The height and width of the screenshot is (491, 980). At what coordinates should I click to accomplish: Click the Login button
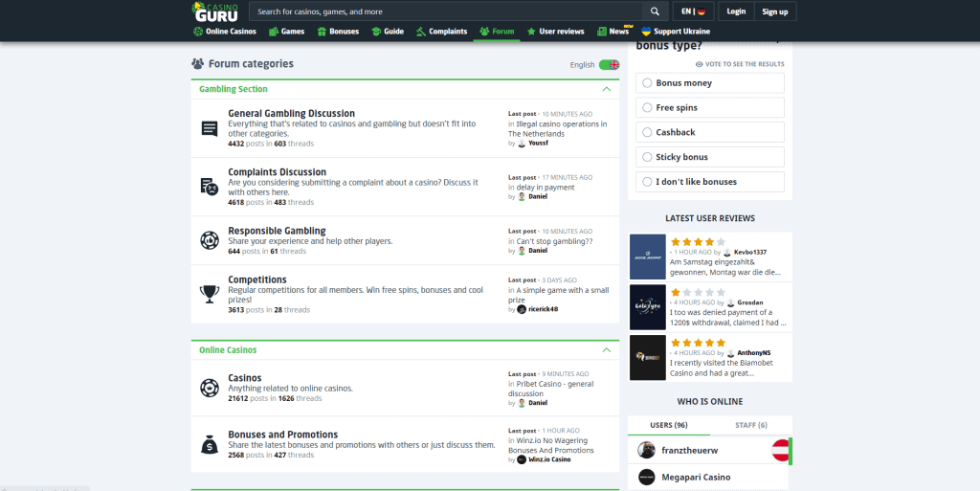(x=736, y=11)
